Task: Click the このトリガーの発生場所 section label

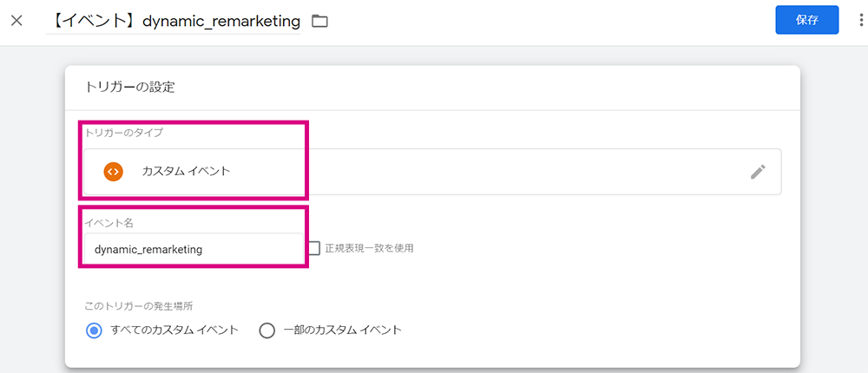Action: (138, 305)
